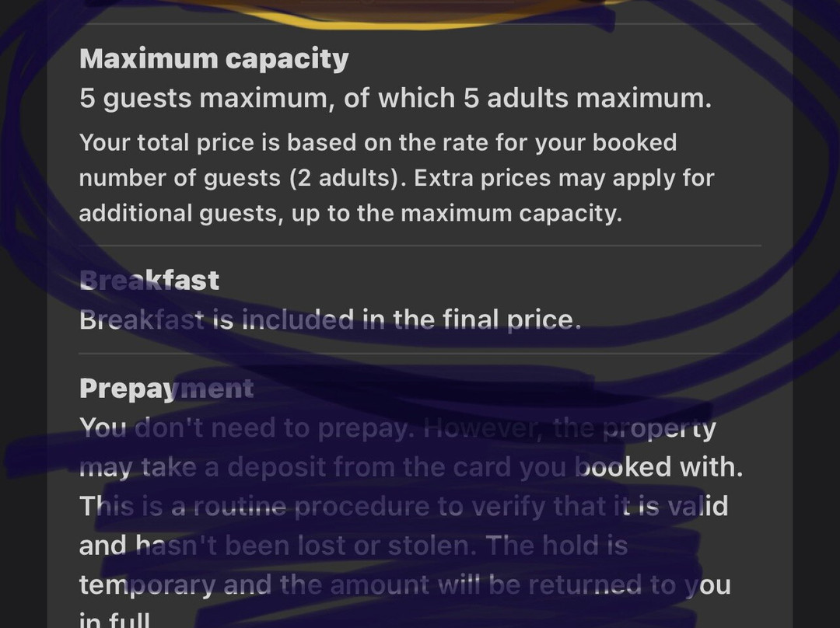Click the divider line above Prepayment
The height and width of the screenshot is (628, 840).
point(420,354)
